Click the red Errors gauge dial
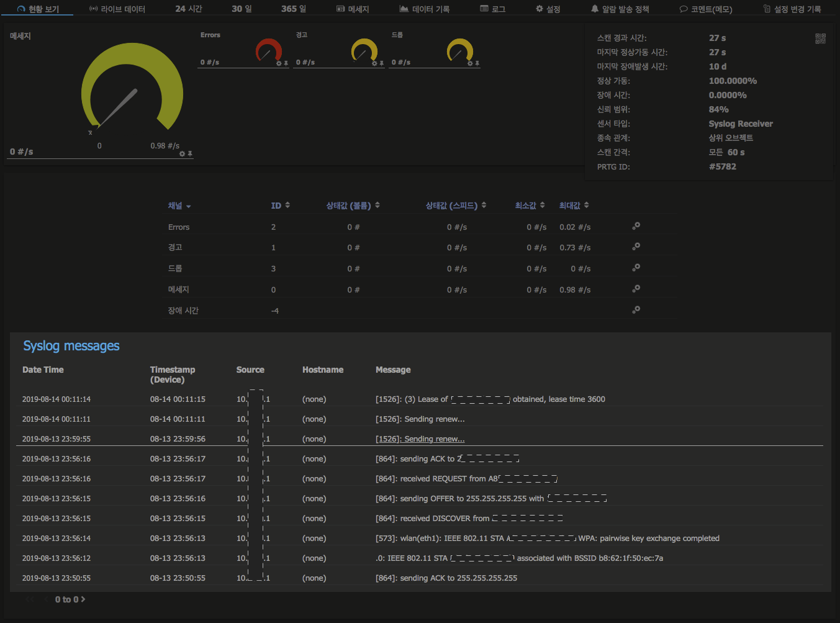Image resolution: width=840 pixels, height=623 pixels. [269, 50]
